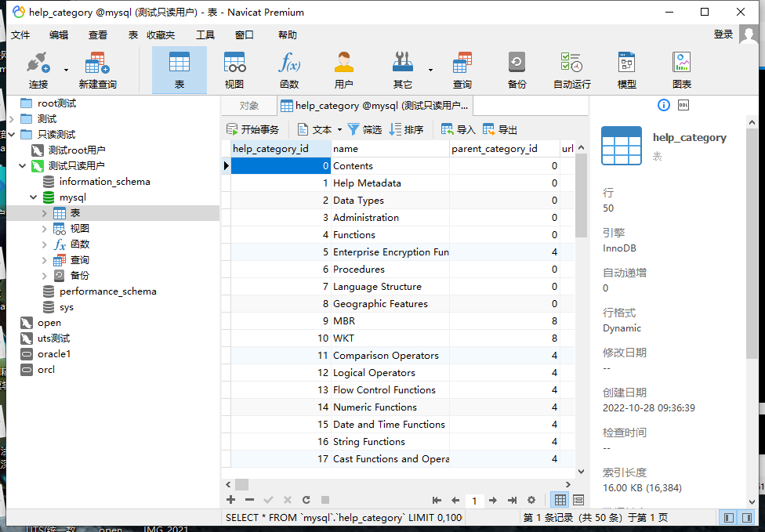
Task: Open the Edit (编辑) menu
Action: point(59,35)
